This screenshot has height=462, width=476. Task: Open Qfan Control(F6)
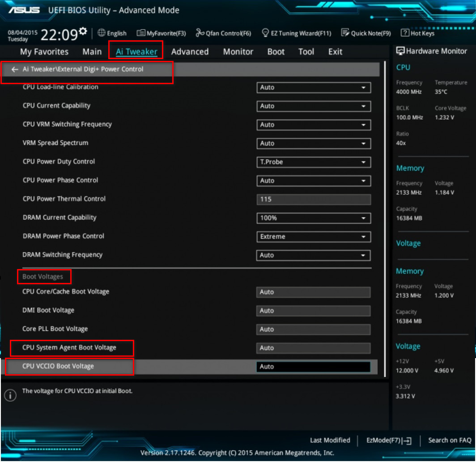click(223, 33)
